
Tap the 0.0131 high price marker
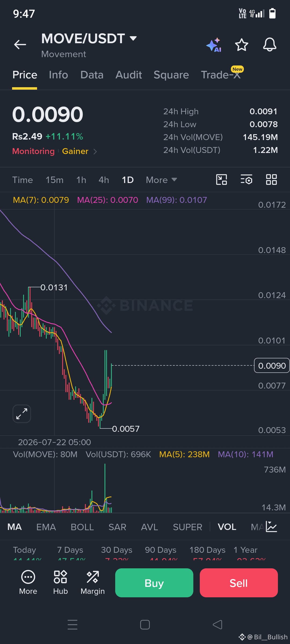[x=54, y=287]
